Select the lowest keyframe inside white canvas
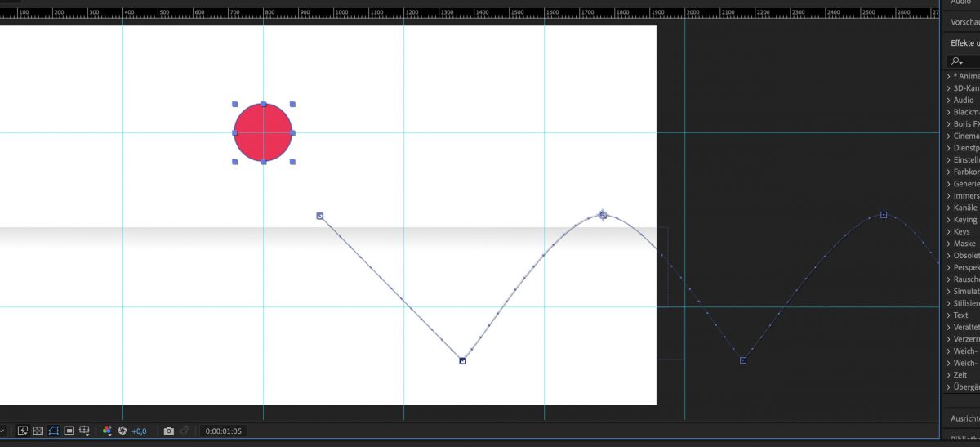 [462, 360]
